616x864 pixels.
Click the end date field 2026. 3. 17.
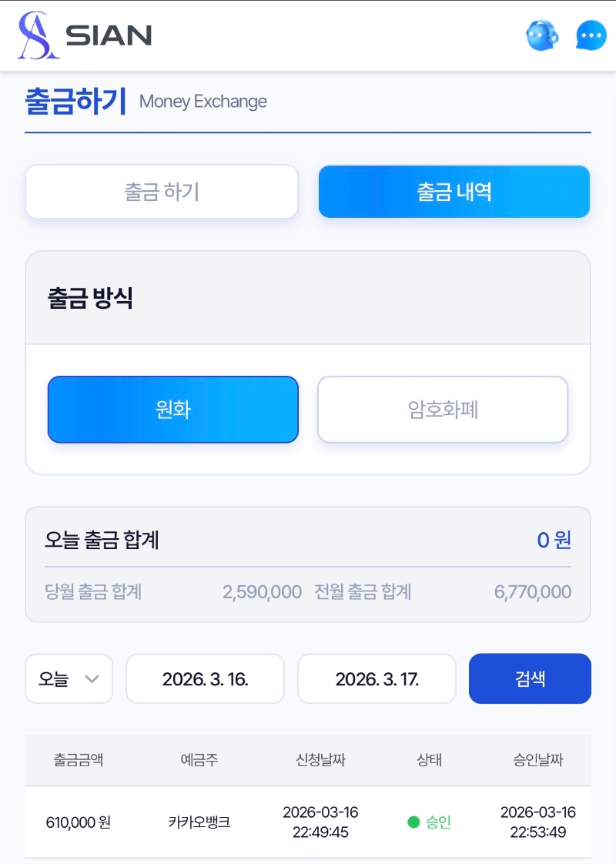tap(377, 678)
